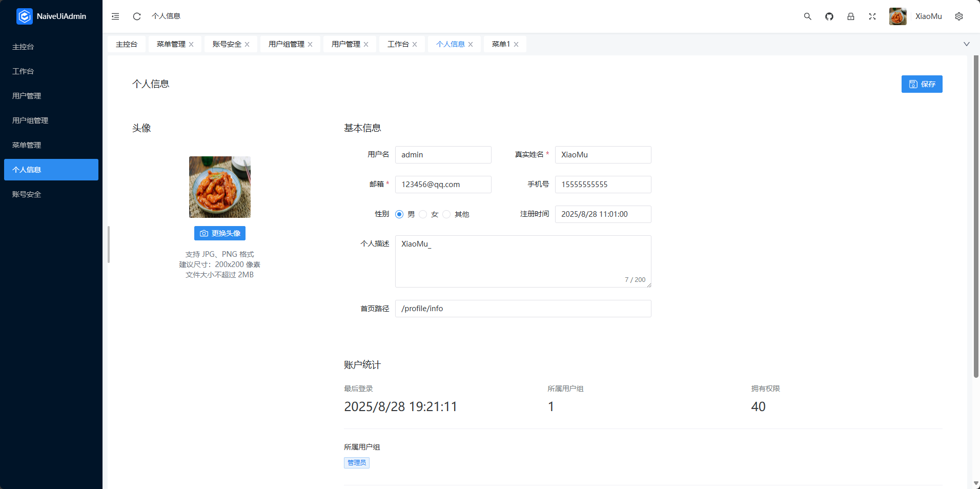980x489 pixels.
Task: Click the GitHub icon in the header
Action: tap(829, 16)
